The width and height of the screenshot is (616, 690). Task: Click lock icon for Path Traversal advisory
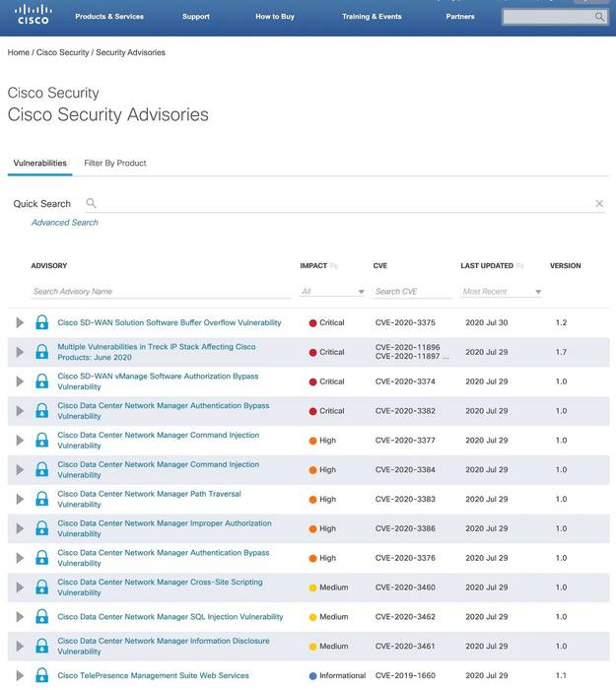click(x=41, y=499)
